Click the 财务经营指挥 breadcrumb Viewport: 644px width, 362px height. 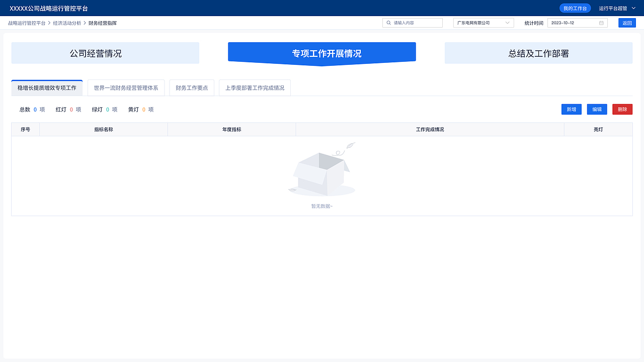[x=103, y=23]
